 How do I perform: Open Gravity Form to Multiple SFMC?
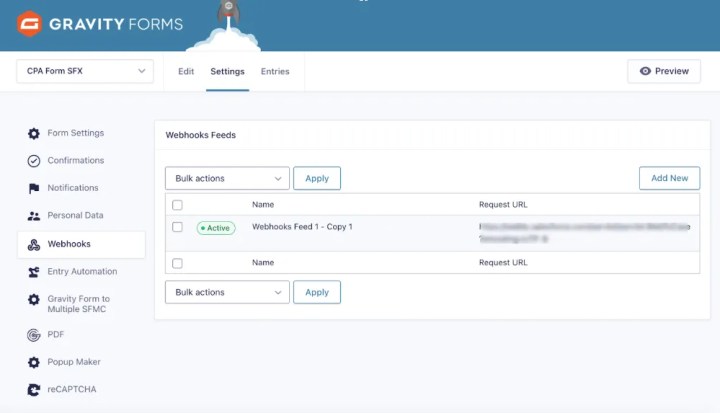(81, 304)
